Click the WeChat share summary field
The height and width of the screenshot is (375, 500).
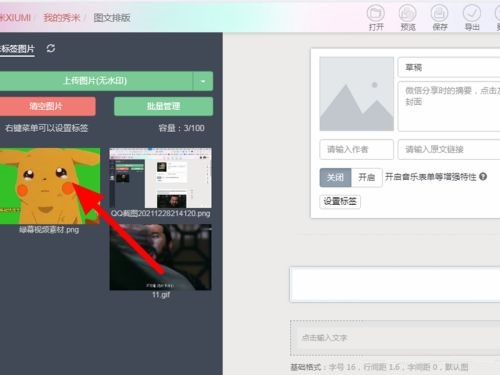449,106
